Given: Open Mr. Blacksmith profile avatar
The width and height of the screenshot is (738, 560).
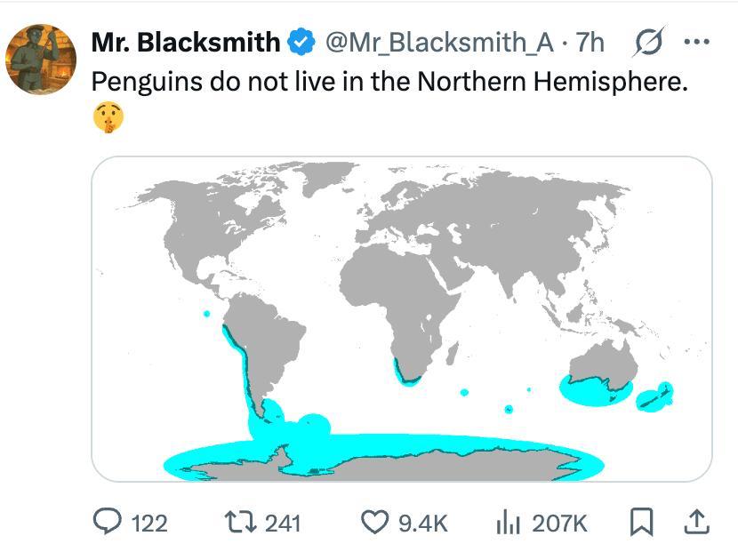Looking at the screenshot, I should (x=42, y=60).
